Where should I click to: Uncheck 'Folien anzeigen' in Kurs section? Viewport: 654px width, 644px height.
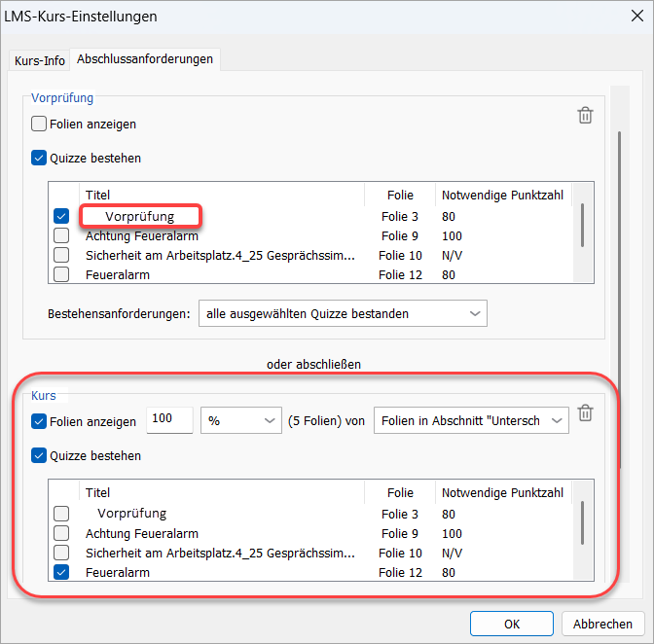pos(40,421)
